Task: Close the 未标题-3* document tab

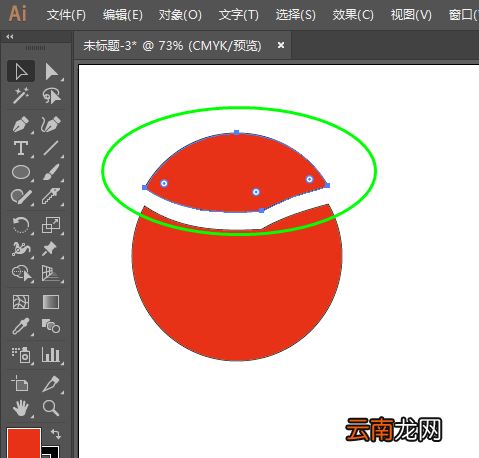Action: 281,45
